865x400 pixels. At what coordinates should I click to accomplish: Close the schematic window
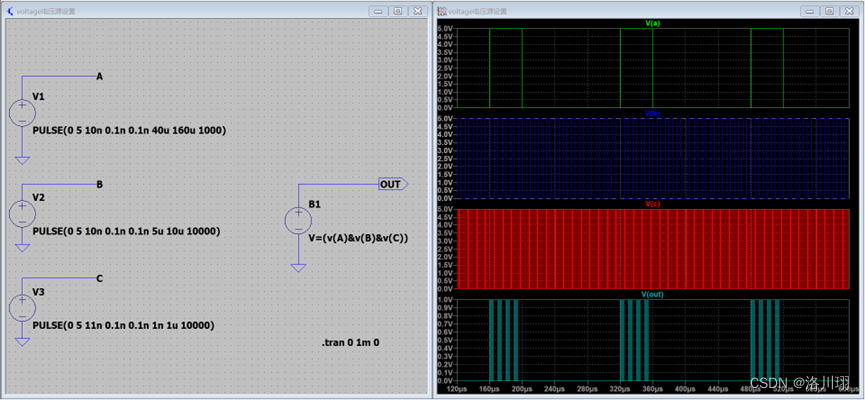pos(417,11)
